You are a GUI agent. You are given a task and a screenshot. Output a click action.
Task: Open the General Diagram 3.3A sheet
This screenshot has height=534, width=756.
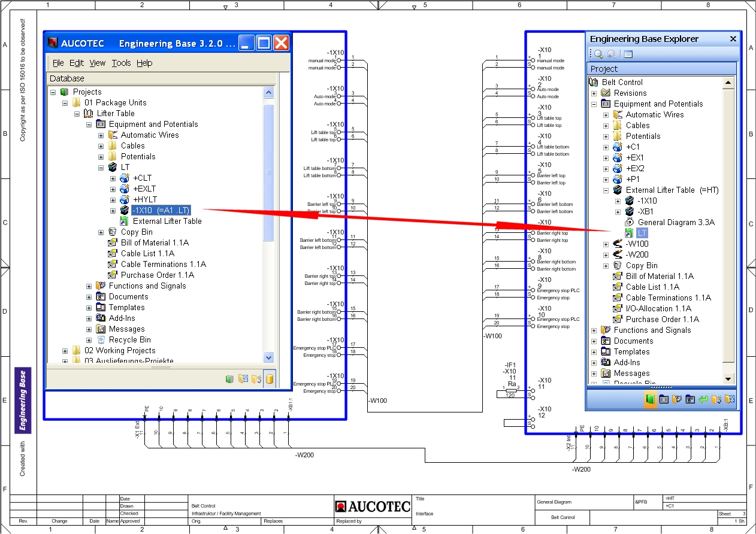click(x=667, y=222)
